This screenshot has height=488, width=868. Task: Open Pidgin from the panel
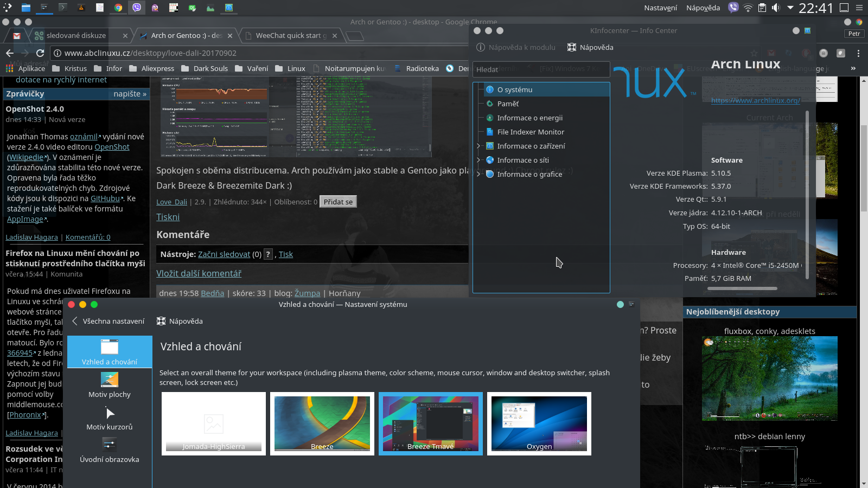pyautogui.click(x=155, y=8)
